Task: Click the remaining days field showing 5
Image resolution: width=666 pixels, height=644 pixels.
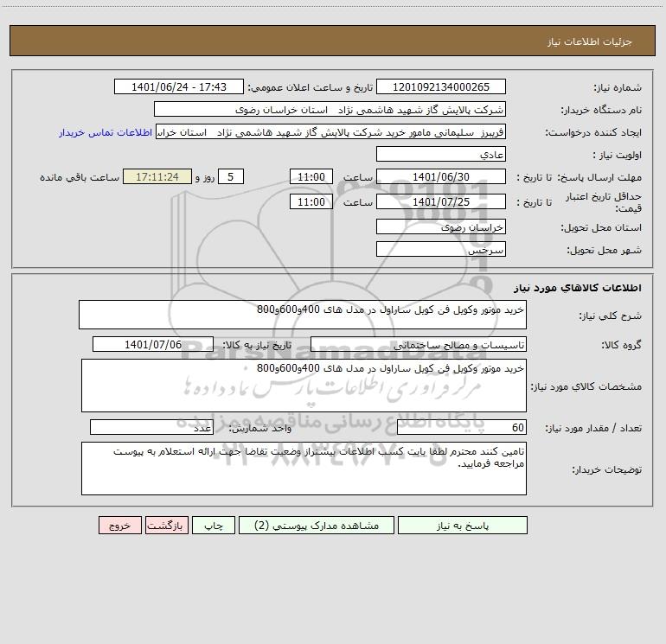Action: click(x=231, y=176)
